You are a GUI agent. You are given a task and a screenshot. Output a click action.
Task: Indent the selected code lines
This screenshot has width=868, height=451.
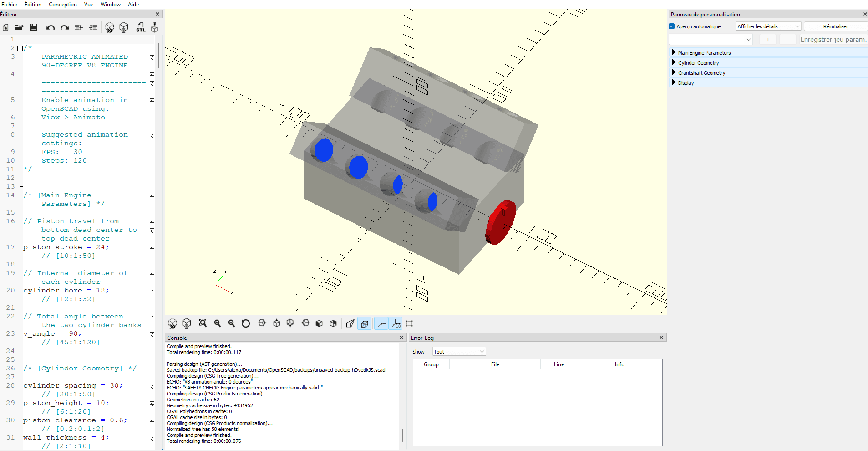pyautogui.click(x=93, y=28)
